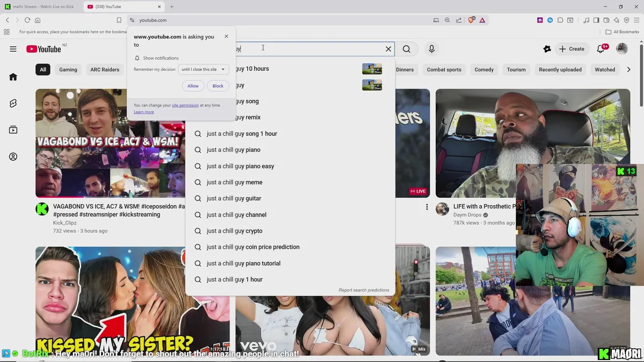Select the Recently uploaded filter chip

coord(560,69)
